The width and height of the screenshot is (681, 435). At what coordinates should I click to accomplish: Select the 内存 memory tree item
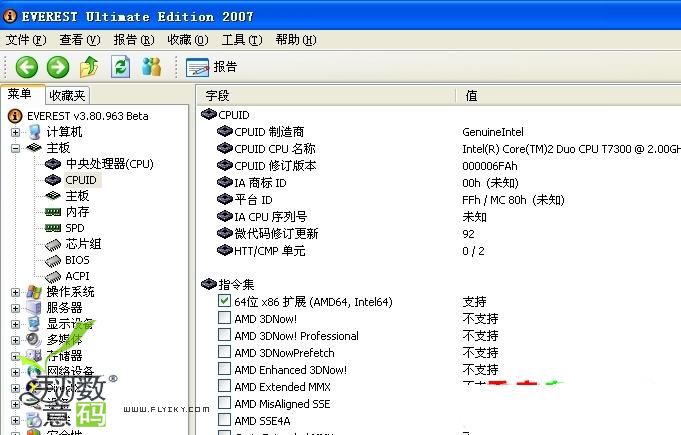[x=77, y=212]
